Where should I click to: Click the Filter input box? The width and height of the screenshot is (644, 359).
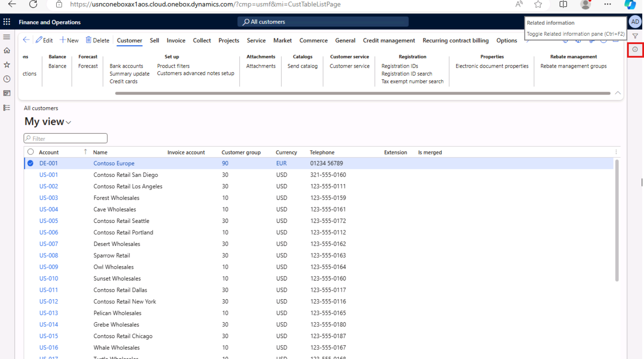coord(65,138)
